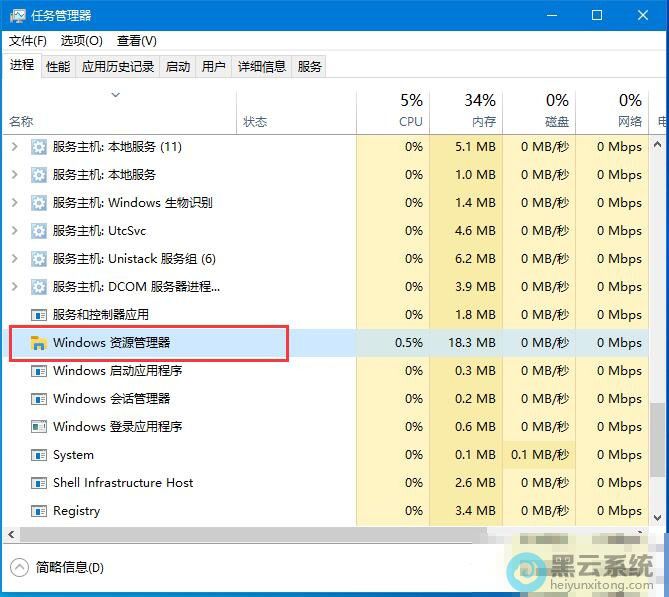669x597 pixels.
Task: Click the 简略信息(D) label
Action: pos(70,568)
